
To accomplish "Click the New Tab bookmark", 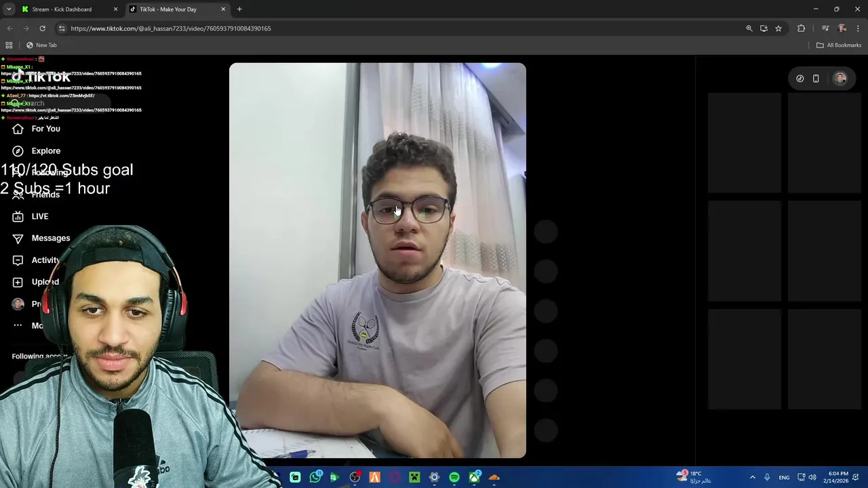I will (x=41, y=45).
